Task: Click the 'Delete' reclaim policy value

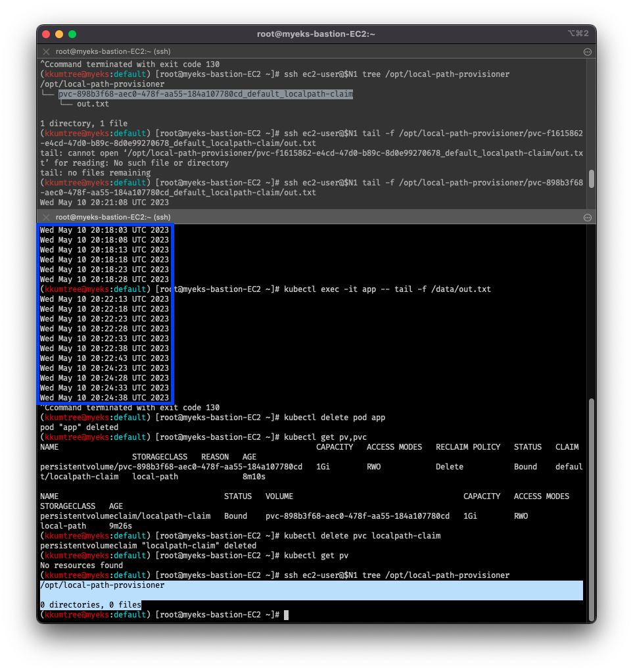Action: [450, 467]
